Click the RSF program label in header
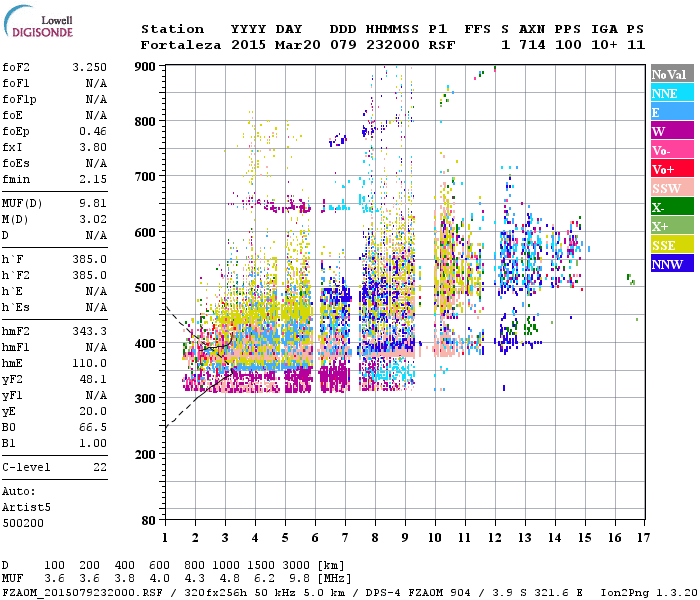 click(x=442, y=45)
